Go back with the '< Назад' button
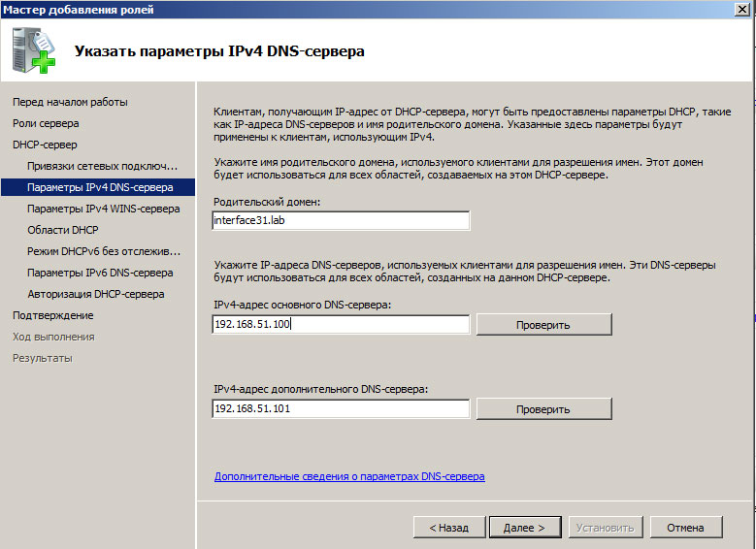 pyautogui.click(x=449, y=528)
